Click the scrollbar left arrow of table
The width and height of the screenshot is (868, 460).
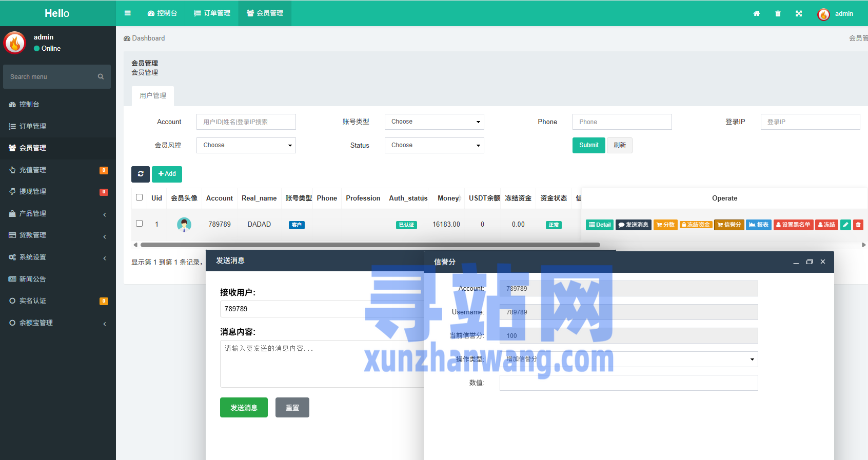coord(135,245)
